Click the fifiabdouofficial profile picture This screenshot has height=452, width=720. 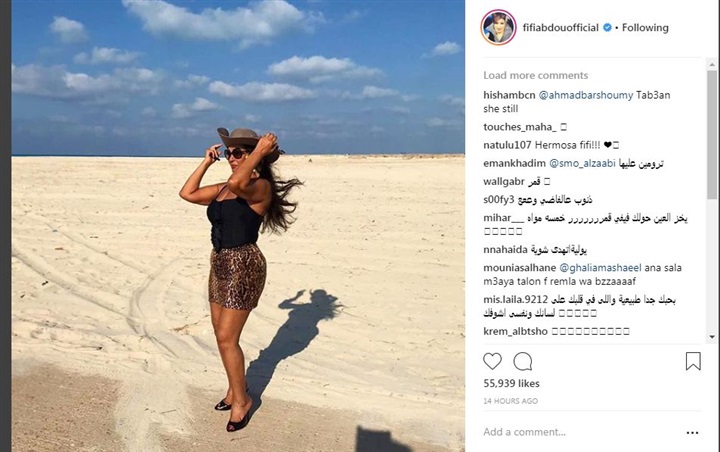coord(499,28)
